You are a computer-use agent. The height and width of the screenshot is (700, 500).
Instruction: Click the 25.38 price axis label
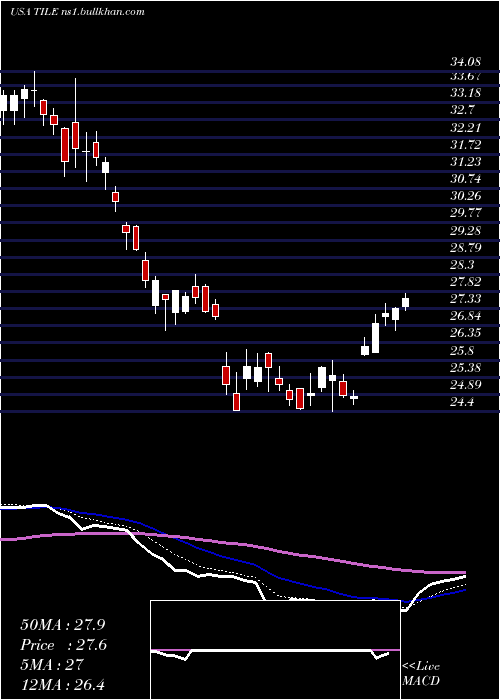point(465,368)
